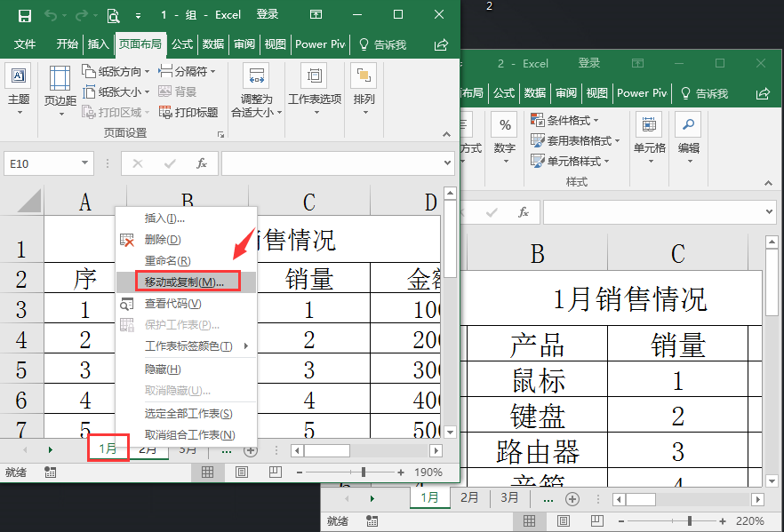
Task: Click 数字 percent number button in window 2
Action: (x=505, y=139)
